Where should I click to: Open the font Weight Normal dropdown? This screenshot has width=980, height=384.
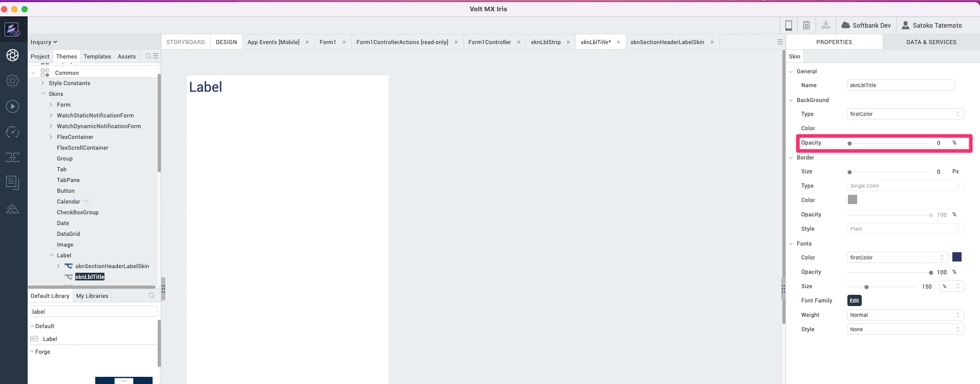[905, 315]
